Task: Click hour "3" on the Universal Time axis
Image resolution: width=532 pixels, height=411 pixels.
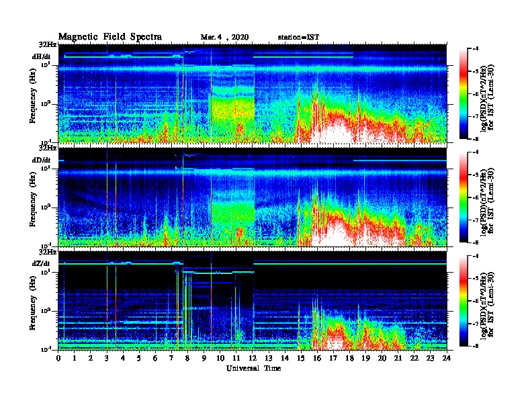Action: tap(107, 359)
